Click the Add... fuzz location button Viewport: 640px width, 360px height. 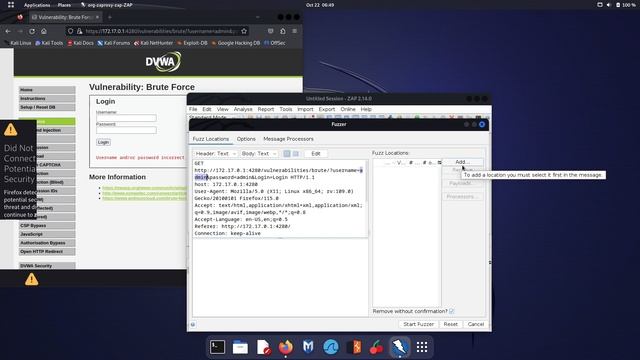point(462,162)
